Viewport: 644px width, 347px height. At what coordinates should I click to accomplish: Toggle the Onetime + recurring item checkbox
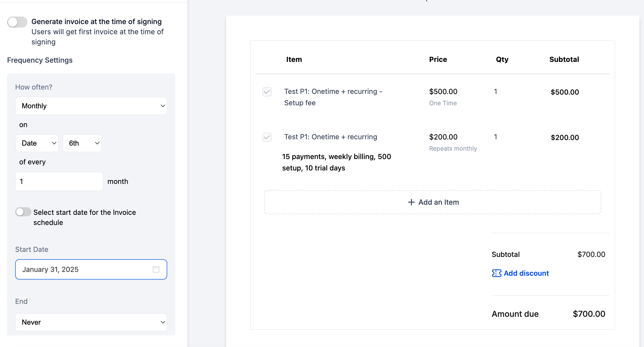coord(267,137)
